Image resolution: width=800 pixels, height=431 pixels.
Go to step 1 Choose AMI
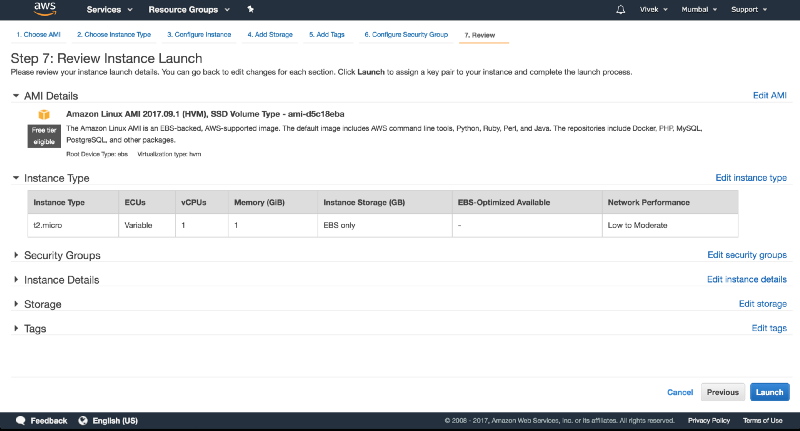coord(38,35)
